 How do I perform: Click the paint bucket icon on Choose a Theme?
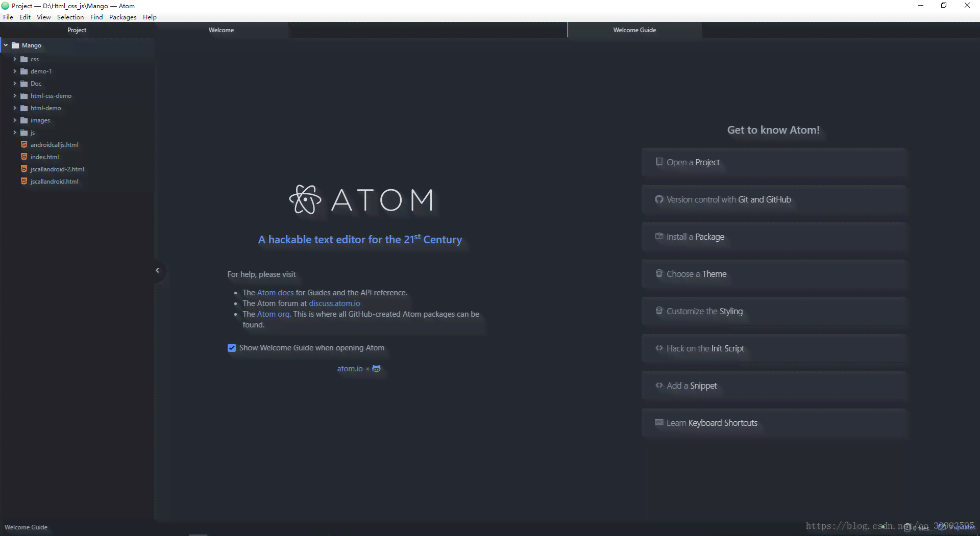659,274
